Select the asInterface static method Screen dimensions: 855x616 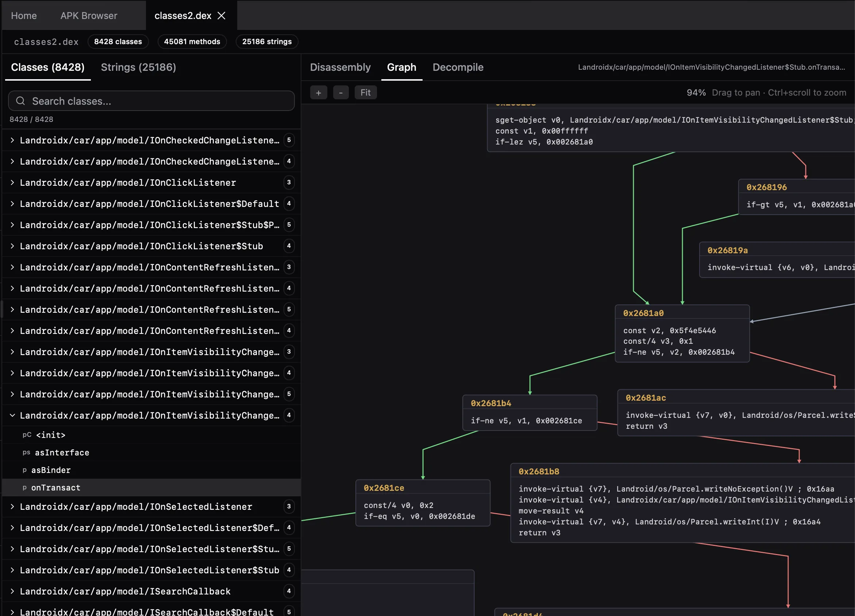click(62, 453)
